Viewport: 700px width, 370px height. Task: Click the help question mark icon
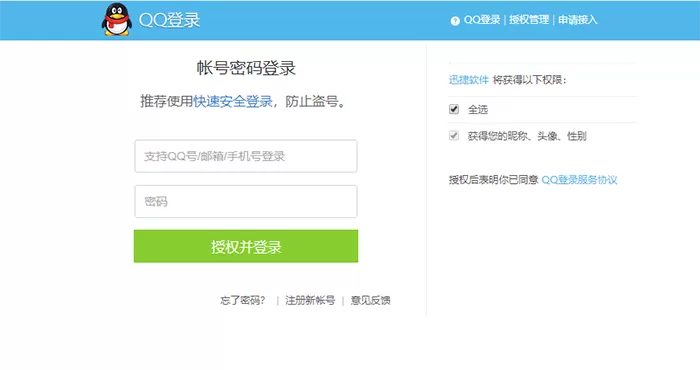coord(455,21)
